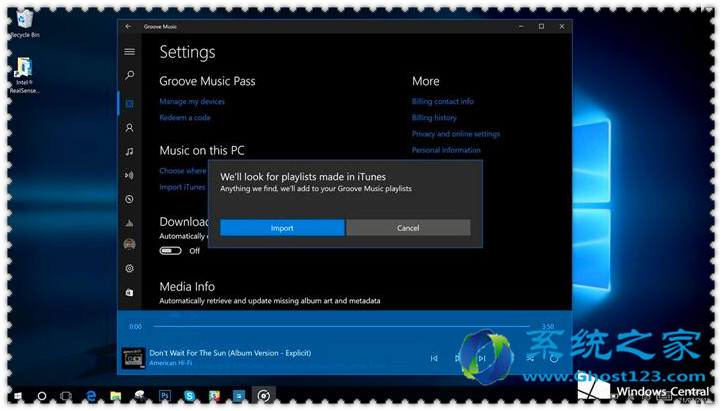Click the song progress seek bar

tap(342, 326)
